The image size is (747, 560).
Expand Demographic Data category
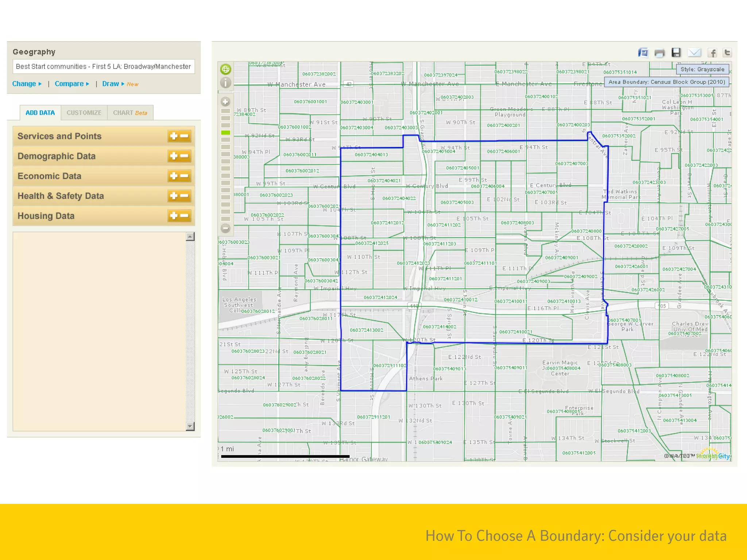[x=174, y=156]
